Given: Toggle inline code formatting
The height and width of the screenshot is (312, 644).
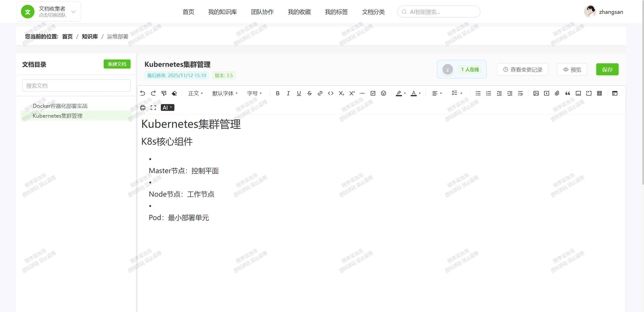Looking at the screenshot, I should coord(331,93).
